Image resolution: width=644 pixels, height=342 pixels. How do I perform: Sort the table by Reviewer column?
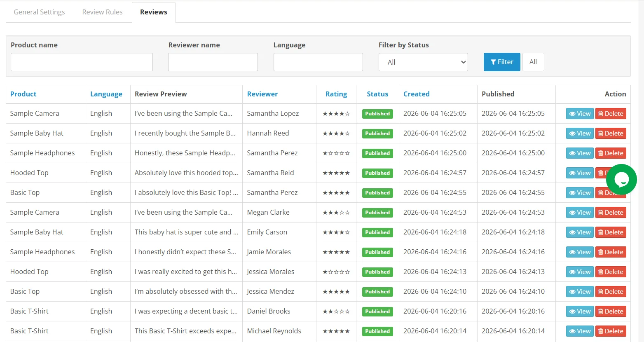click(262, 94)
